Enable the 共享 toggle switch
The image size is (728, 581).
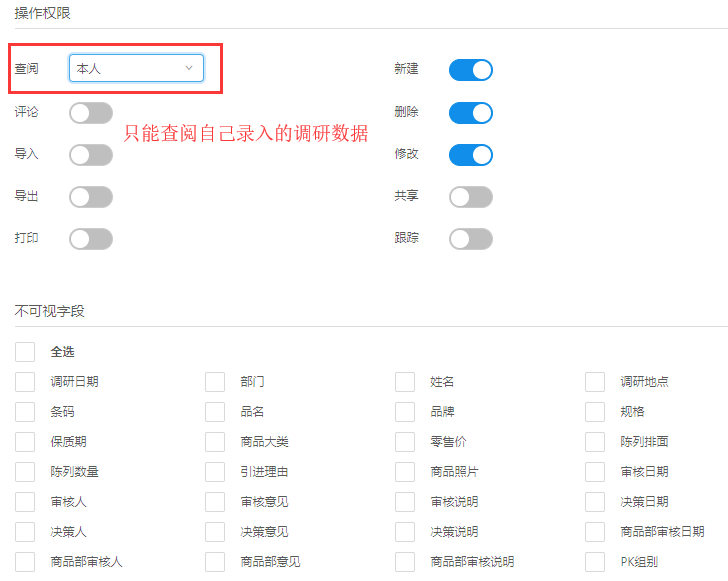470,197
